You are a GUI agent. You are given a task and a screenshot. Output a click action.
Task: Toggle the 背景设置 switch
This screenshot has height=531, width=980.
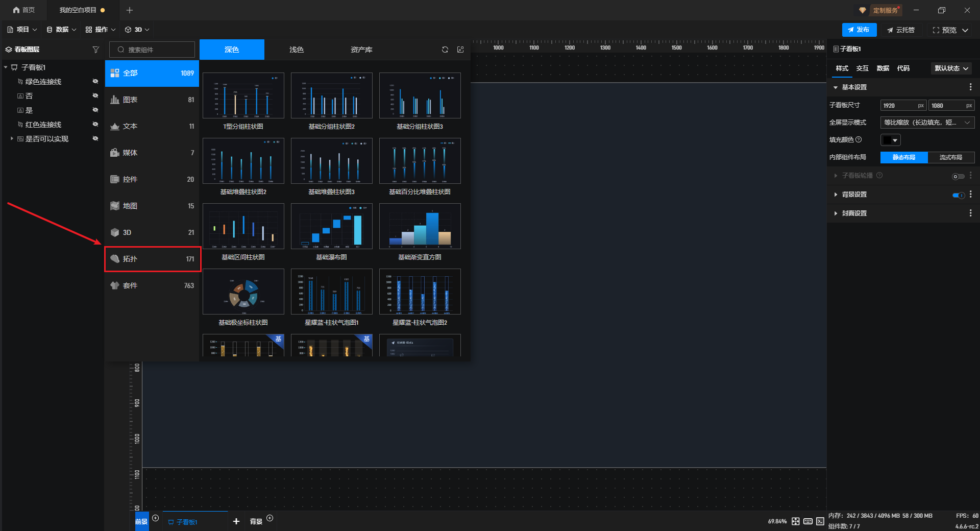[x=959, y=195]
